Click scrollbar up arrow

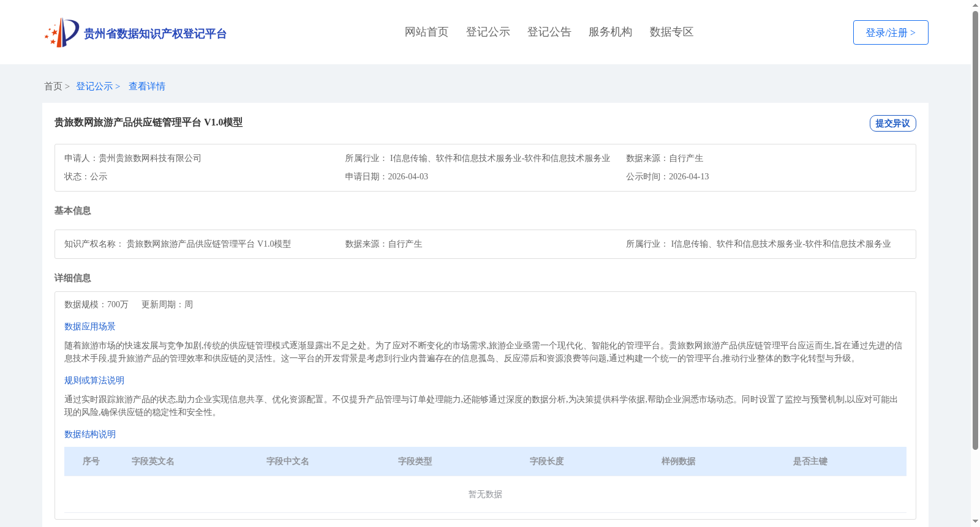tap(975, 5)
